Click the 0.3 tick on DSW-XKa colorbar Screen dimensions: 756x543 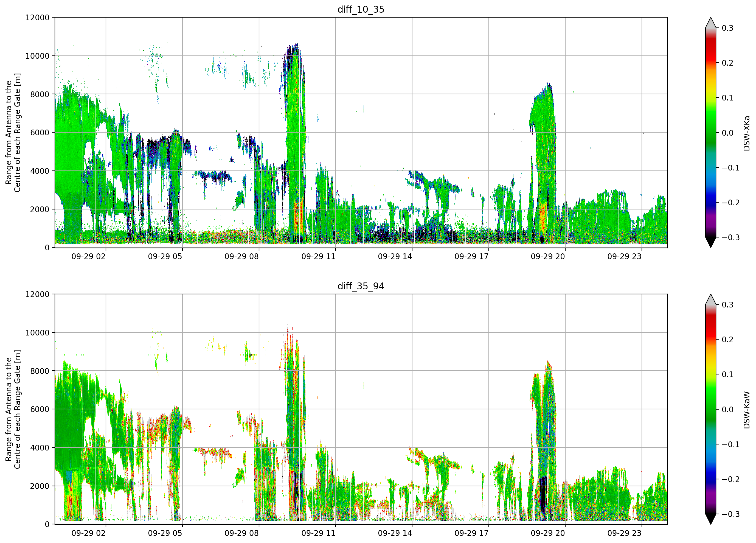tap(728, 28)
